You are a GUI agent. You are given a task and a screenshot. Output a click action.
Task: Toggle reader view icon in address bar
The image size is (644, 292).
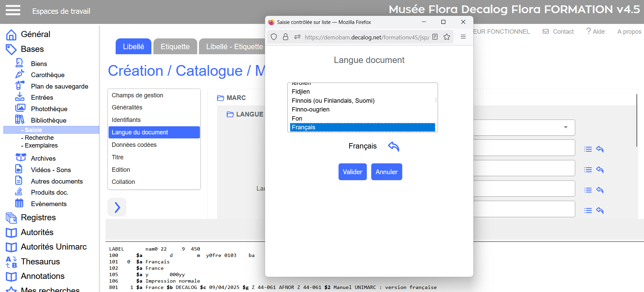coord(435,37)
